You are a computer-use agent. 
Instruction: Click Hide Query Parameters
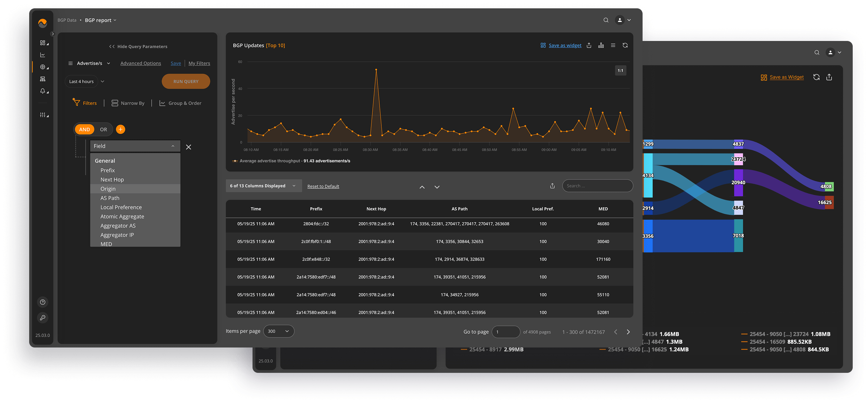coord(138,47)
